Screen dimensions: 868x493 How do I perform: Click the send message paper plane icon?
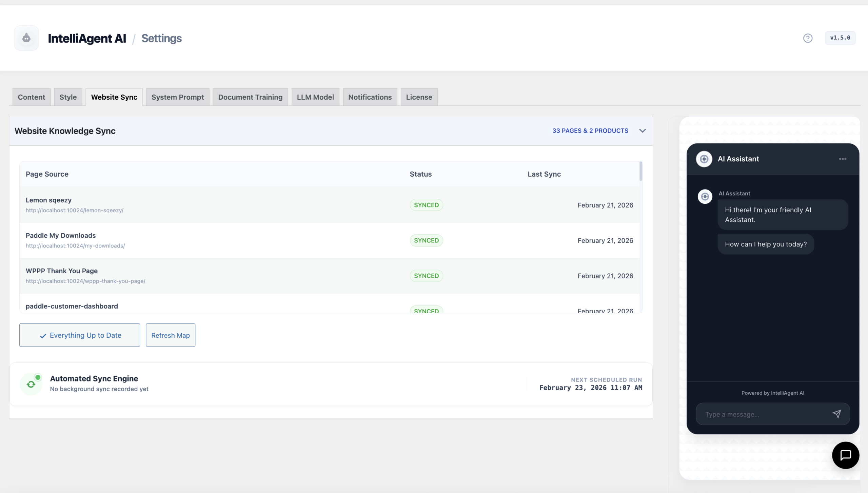[x=837, y=414]
